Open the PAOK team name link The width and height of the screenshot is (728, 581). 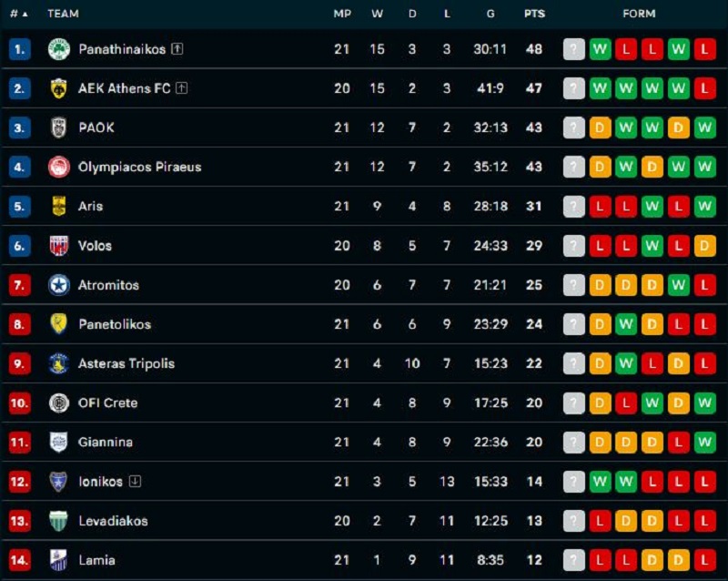coord(96,127)
